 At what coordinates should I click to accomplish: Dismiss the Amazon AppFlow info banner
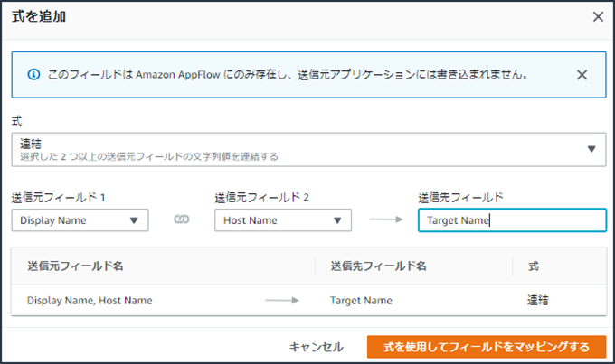[x=582, y=75]
